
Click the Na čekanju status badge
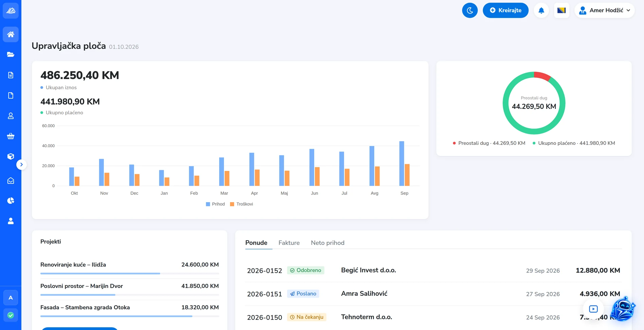point(307,317)
